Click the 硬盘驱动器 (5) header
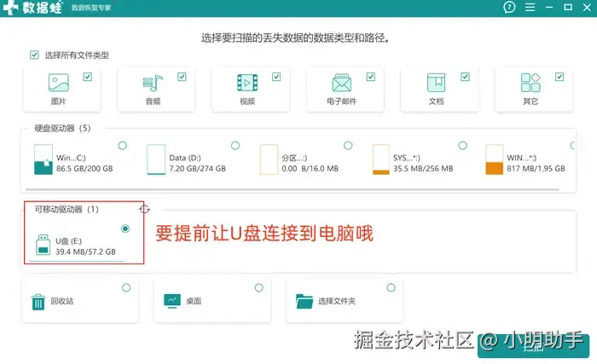Screen dimensions: 597x364 pyautogui.click(x=62, y=129)
